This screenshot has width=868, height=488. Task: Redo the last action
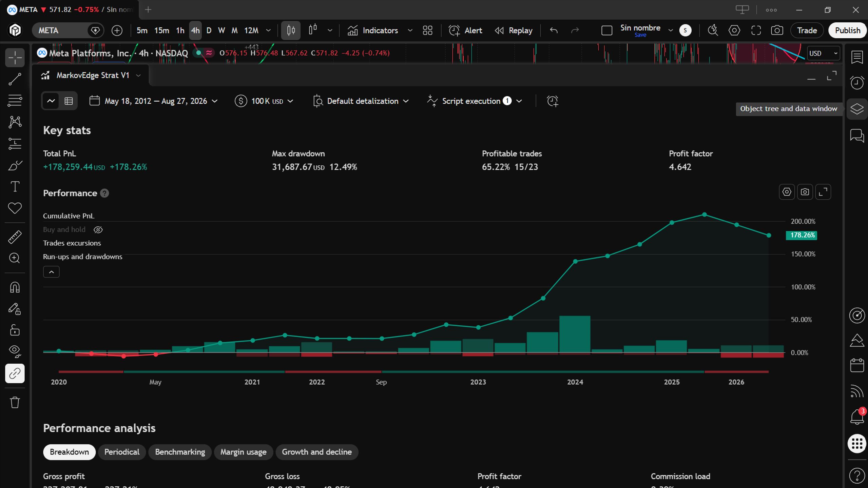click(575, 30)
